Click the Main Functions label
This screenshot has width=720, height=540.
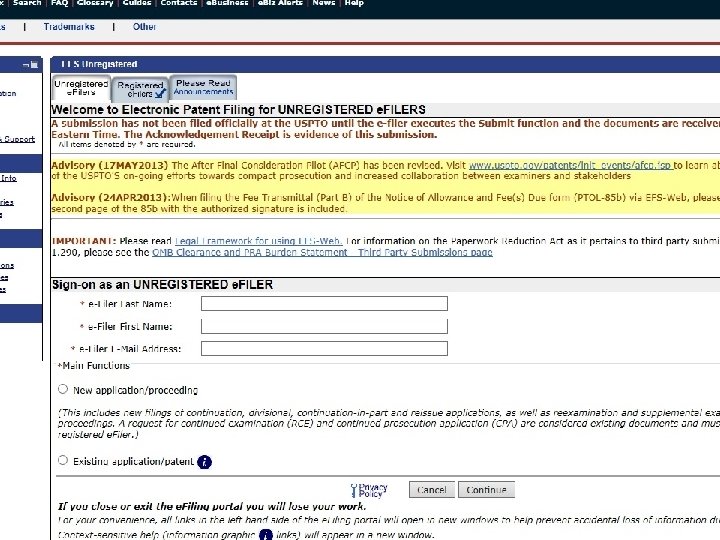[x=94, y=366]
